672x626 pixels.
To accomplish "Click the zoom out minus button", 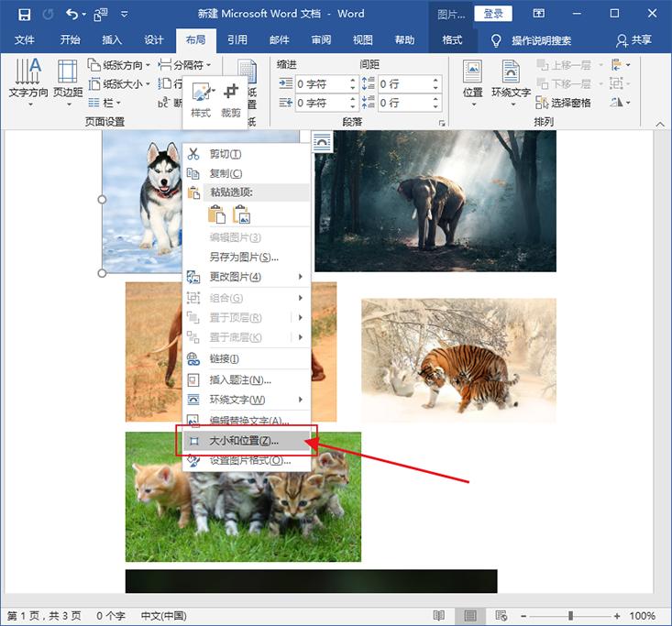I will tap(523, 616).
